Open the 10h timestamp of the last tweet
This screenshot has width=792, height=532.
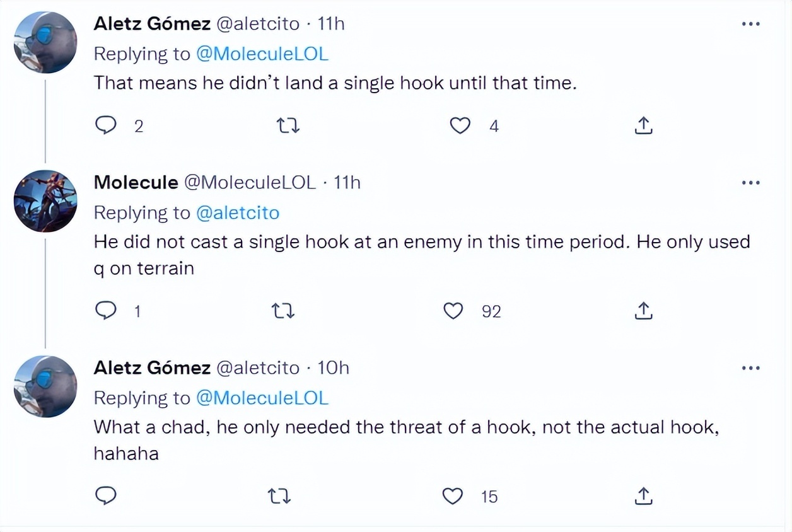coord(333,367)
